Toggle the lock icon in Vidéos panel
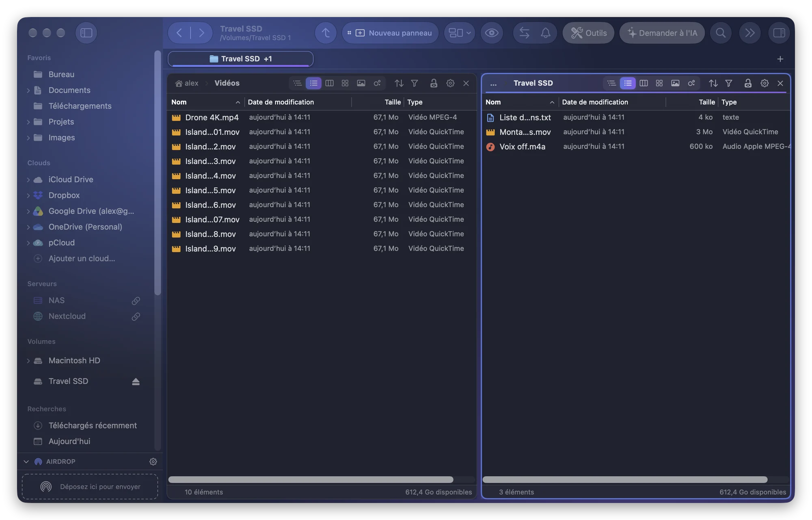812x520 pixels. pos(434,83)
